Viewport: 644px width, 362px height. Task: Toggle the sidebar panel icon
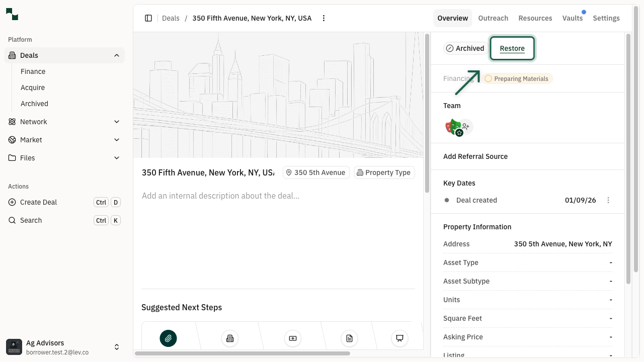tap(148, 18)
